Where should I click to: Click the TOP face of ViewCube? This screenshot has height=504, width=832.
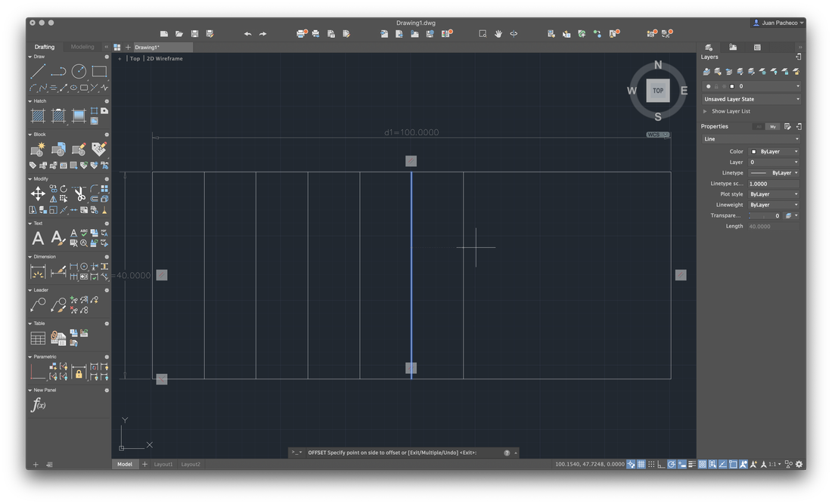point(658,91)
